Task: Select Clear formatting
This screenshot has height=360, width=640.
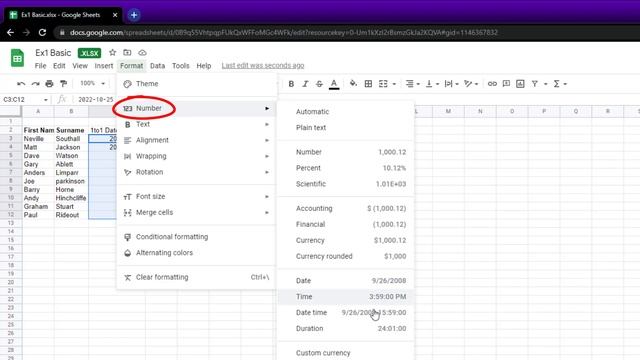Action: tap(196, 277)
